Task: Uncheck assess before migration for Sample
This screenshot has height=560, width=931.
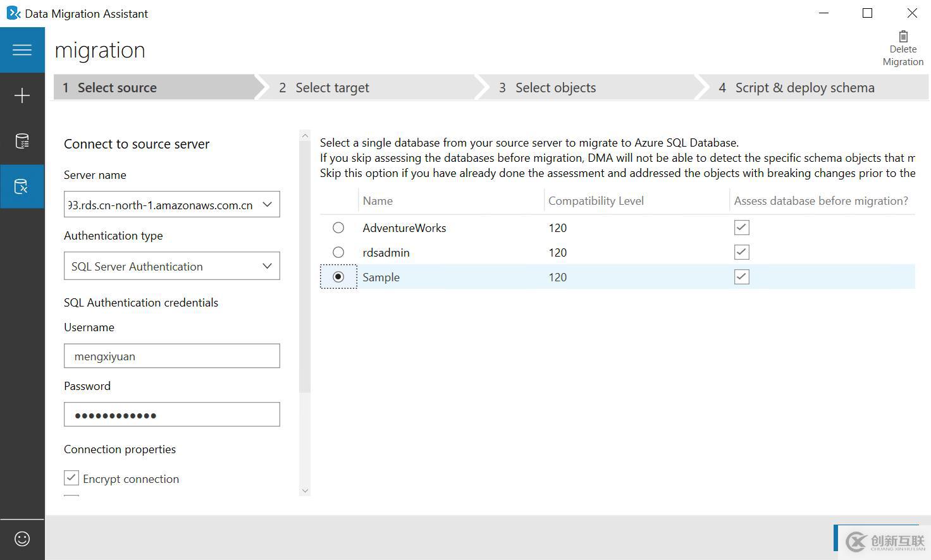Action: click(x=741, y=277)
